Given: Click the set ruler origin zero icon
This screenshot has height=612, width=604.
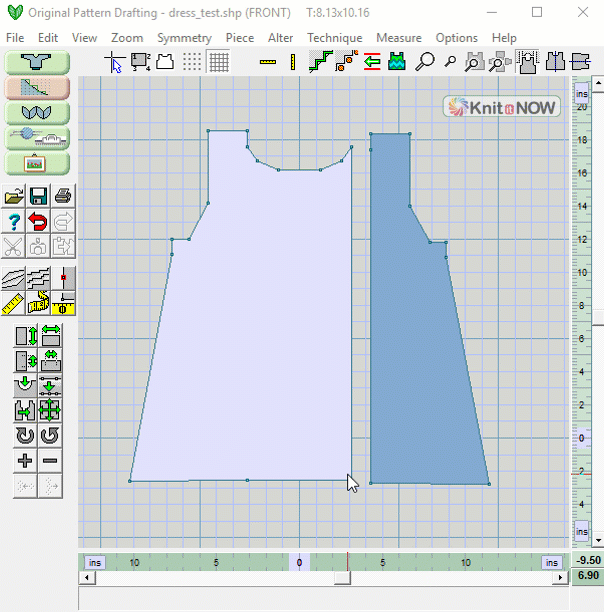Looking at the screenshot, I should 63,303.
